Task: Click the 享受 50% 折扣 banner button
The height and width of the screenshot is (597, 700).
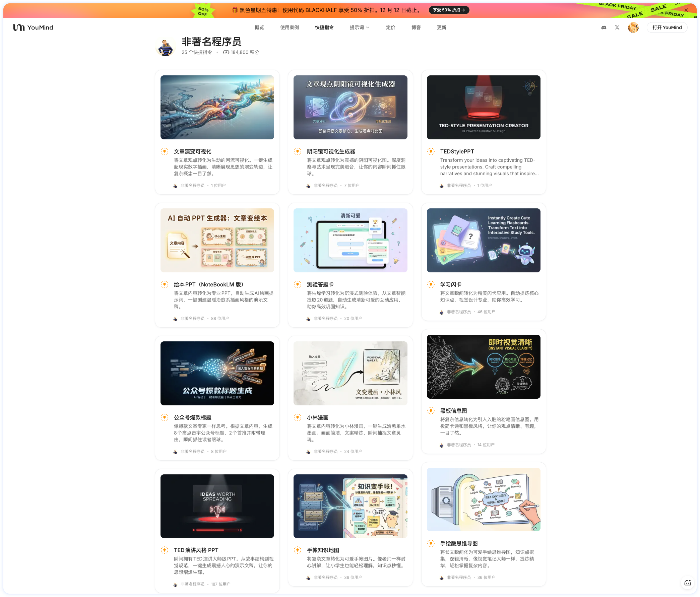Action: point(449,10)
